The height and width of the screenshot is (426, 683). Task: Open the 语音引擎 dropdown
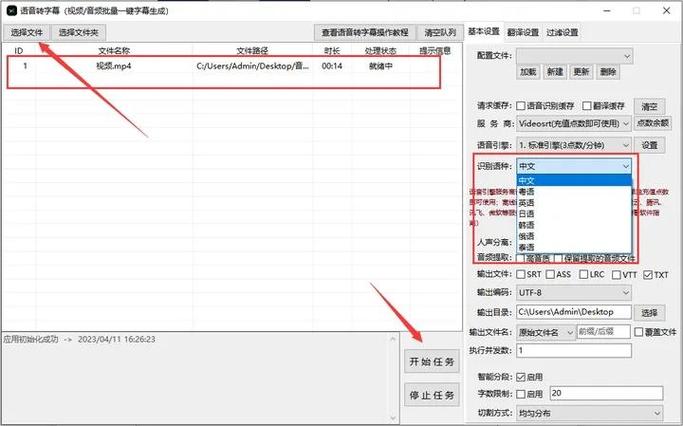(x=574, y=145)
